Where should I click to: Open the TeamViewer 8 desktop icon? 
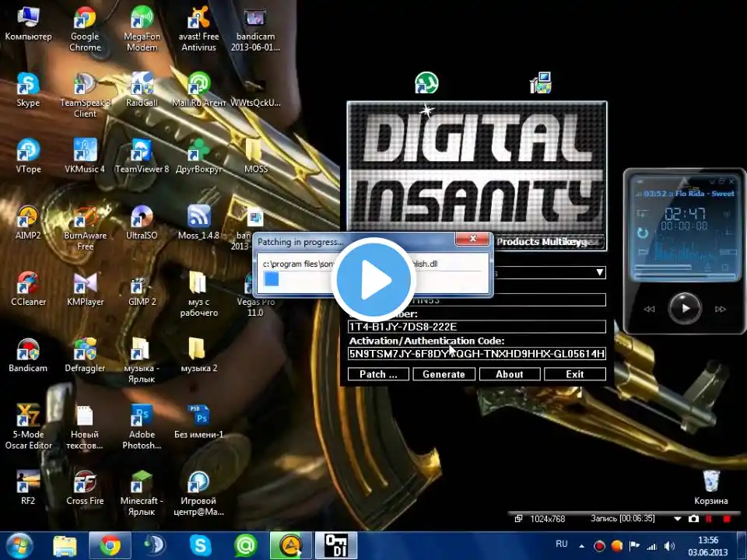pos(142,150)
